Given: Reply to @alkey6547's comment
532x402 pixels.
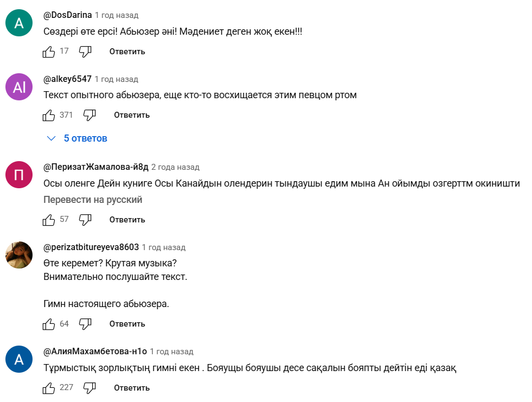Looking at the screenshot, I should point(131,115).
